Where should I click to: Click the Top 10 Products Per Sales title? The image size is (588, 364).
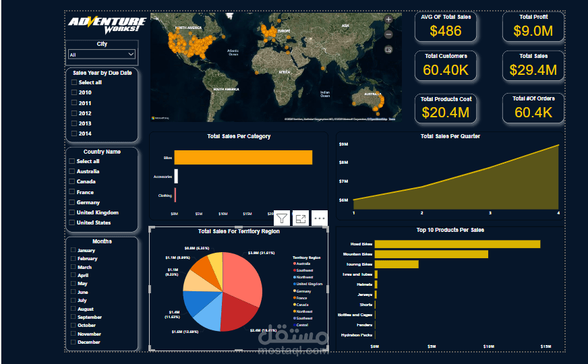[450, 230]
